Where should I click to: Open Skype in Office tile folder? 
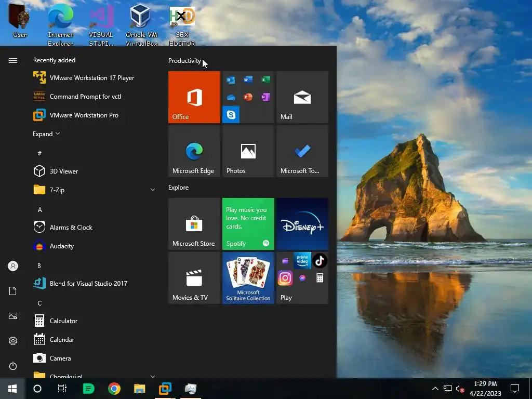pyautogui.click(x=231, y=115)
